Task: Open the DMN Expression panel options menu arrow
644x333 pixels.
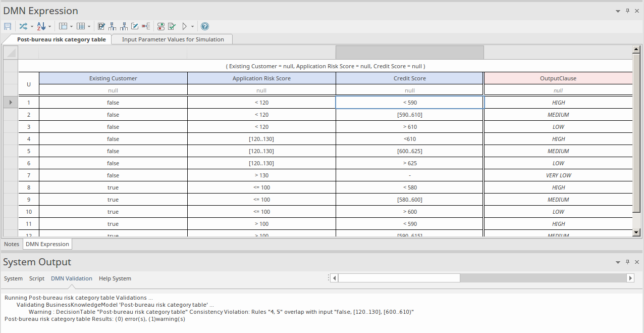Action: [618, 11]
